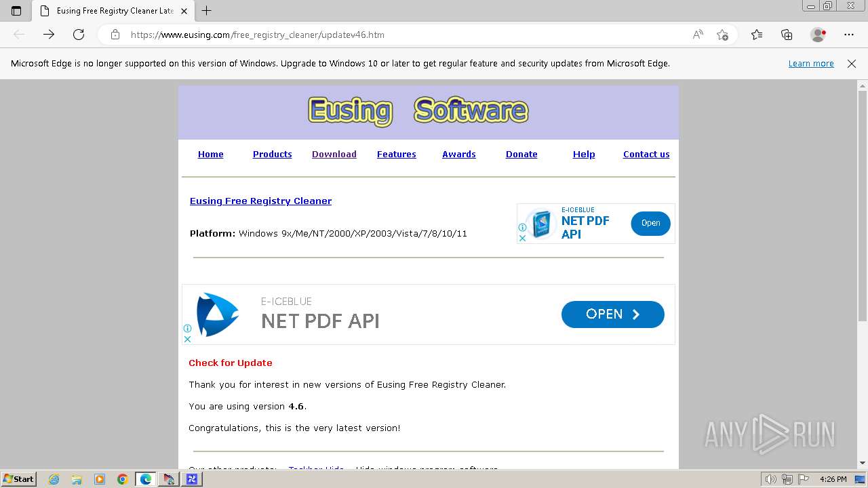This screenshot has width=868, height=488.
Task: Click the Check for Update heading
Action: [231, 363]
